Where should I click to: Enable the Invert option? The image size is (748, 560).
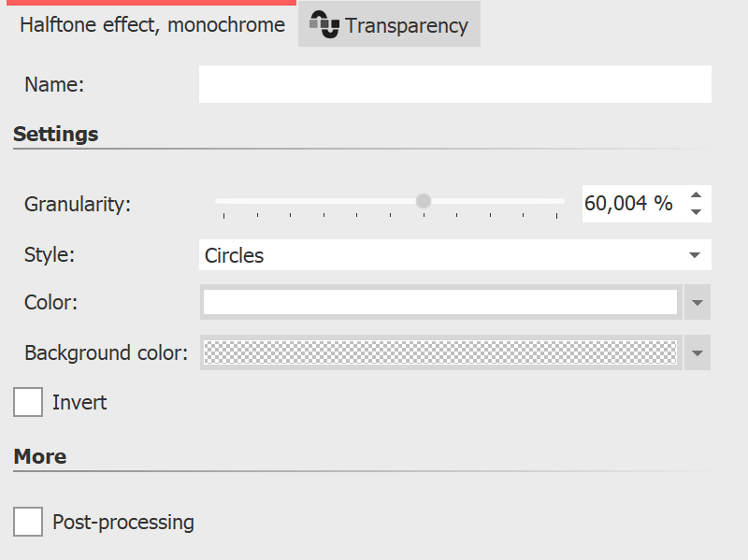point(27,402)
